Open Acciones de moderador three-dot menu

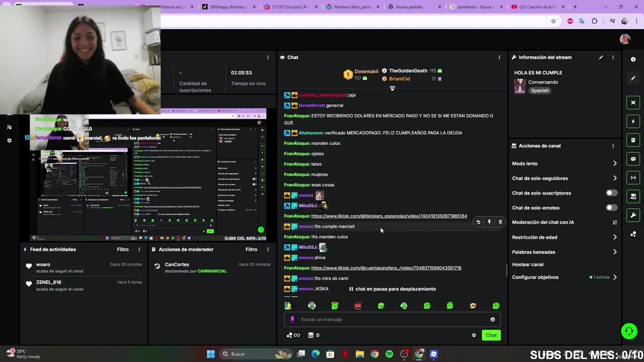pos(268,249)
